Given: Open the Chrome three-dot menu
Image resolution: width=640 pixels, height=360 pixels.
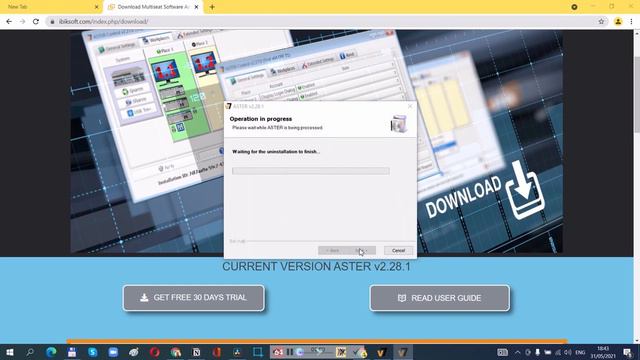Looking at the screenshot, I should [x=631, y=21].
